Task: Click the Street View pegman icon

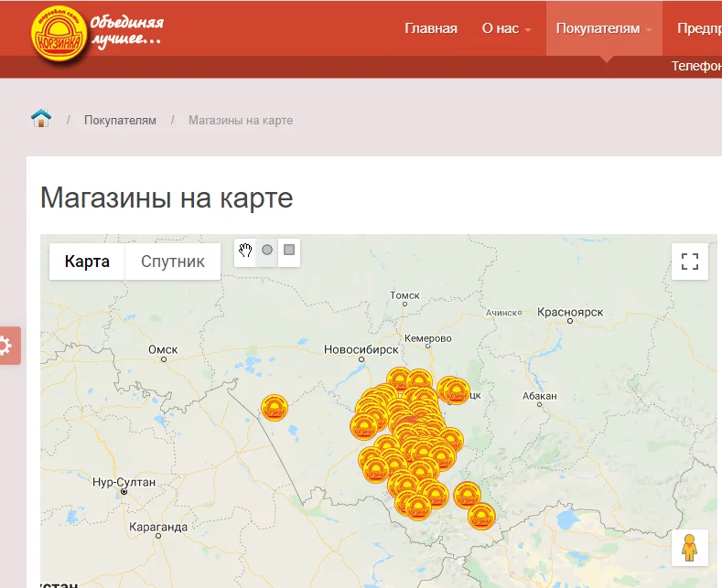Action: pyautogui.click(x=689, y=548)
